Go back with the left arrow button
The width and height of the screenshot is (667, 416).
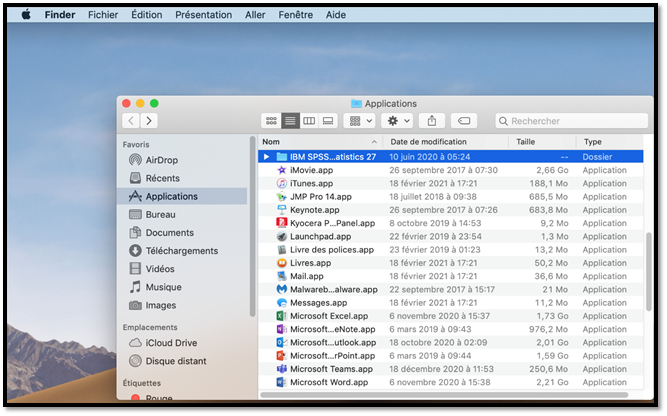tap(131, 121)
